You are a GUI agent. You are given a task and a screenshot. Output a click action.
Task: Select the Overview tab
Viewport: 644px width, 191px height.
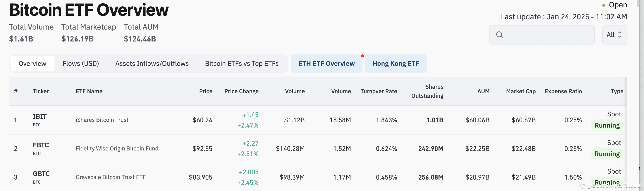point(32,63)
